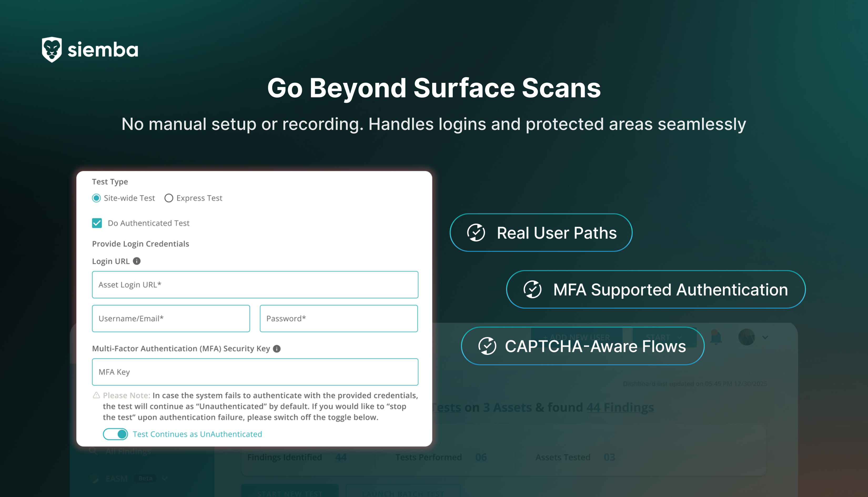Click the Siemba lion shield logo
This screenshot has width=868, height=497.
(x=52, y=49)
